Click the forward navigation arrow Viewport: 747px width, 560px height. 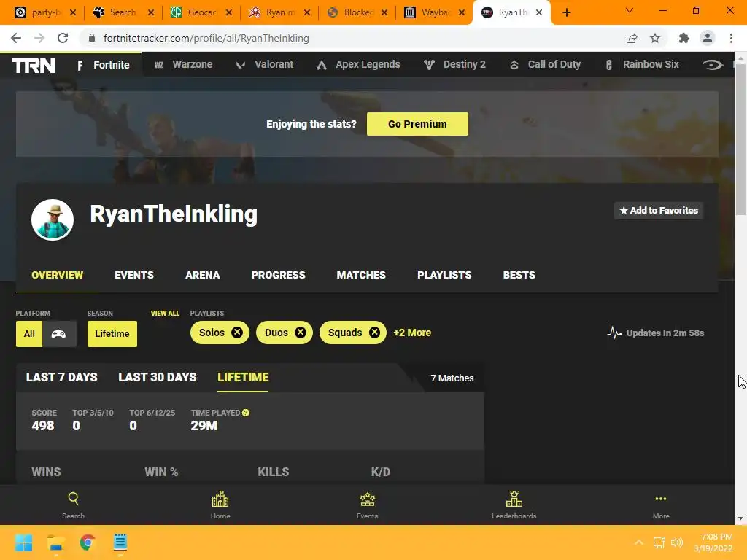(x=39, y=38)
